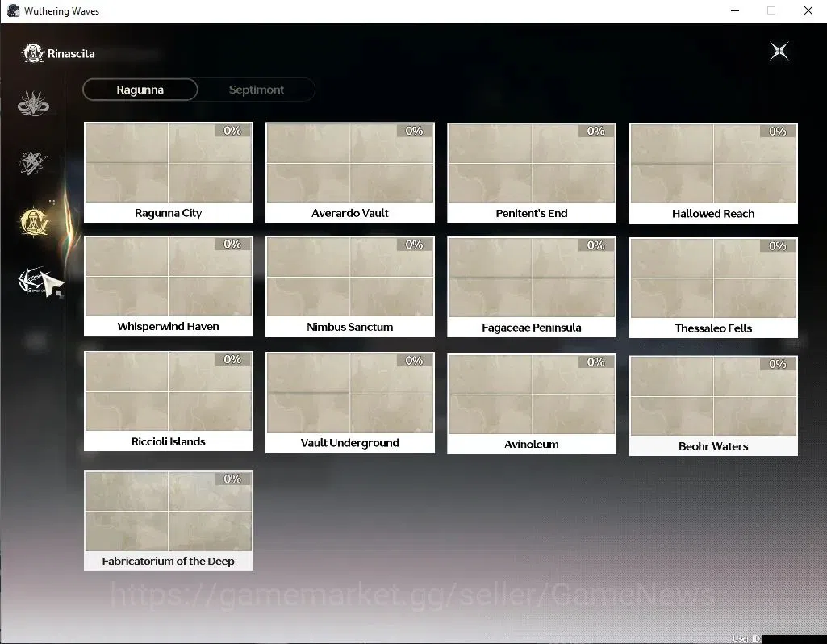This screenshot has height=644, width=827.
Task: Select the winged emblem icon in sidebar
Action: 33,280
